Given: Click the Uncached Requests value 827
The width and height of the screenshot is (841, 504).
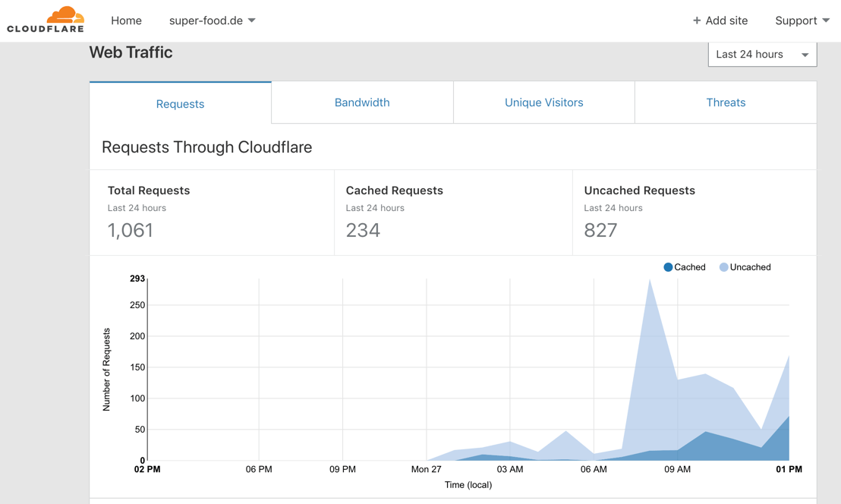Looking at the screenshot, I should (x=600, y=230).
